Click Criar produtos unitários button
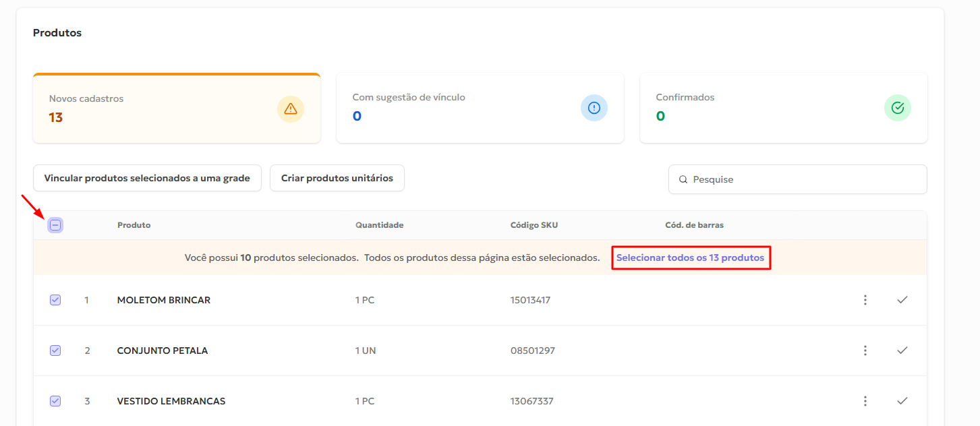The height and width of the screenshot is (426, 980). point(337,179)
